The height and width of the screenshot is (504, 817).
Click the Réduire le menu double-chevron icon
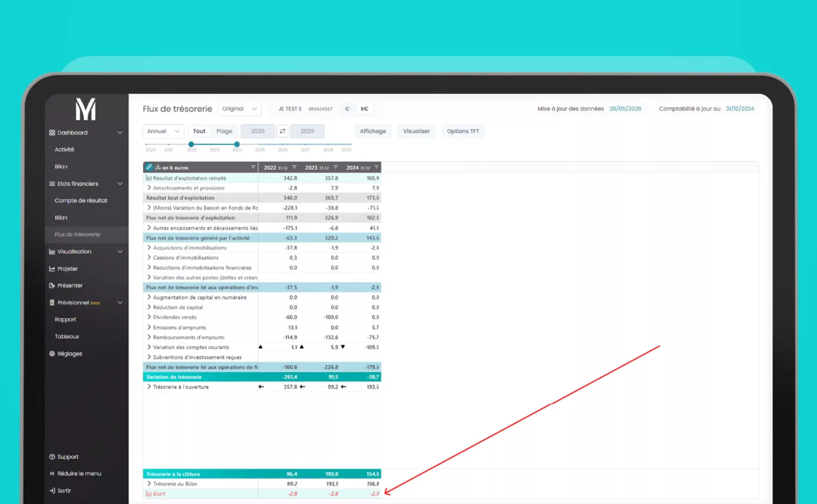pos(52,473)
